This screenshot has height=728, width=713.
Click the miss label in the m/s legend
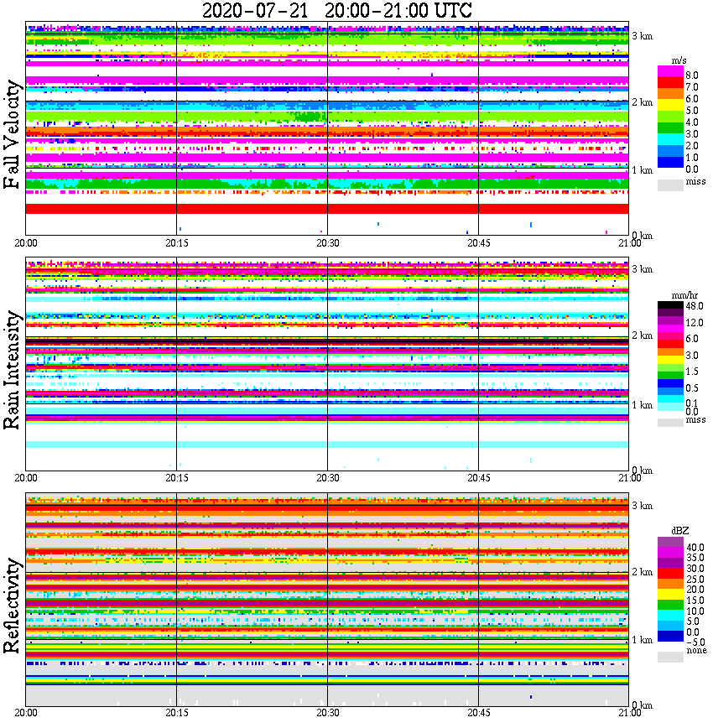(x=695, y=181)
